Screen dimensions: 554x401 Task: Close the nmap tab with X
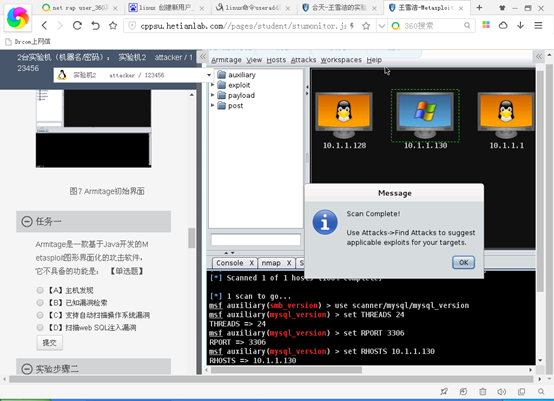tap(289, 263)
